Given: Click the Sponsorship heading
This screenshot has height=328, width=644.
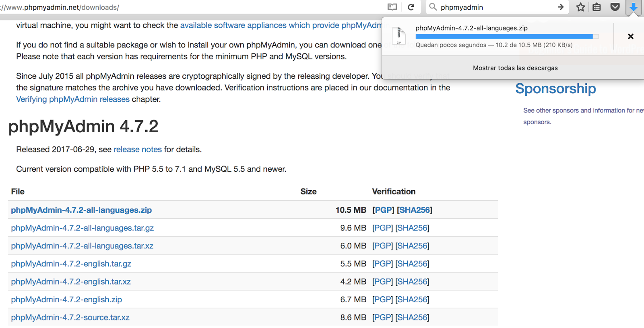Looking at the screenshot, I should click(x=555, y=89).
